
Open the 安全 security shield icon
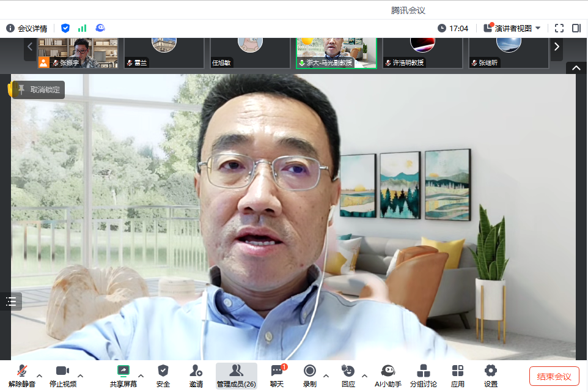[x=163, y=375]
